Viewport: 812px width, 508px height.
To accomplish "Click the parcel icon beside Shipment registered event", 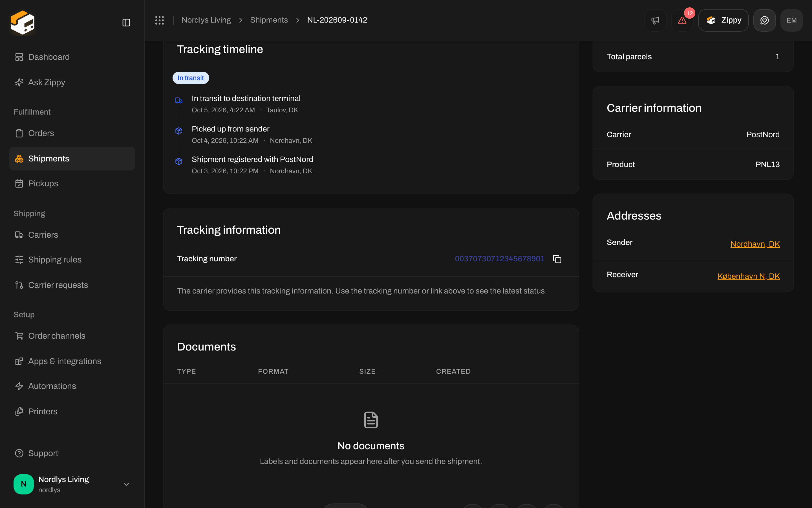I will tap(179, 161).
